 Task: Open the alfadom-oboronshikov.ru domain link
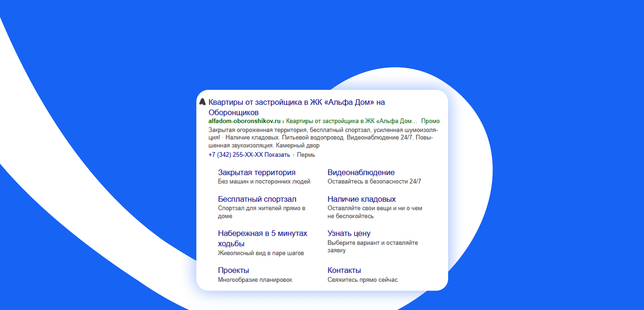[244, 121]
